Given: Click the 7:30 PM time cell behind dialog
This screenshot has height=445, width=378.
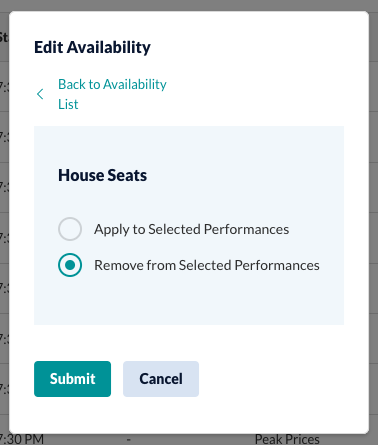Looking at the screenshot, I should tap(22, 439).
